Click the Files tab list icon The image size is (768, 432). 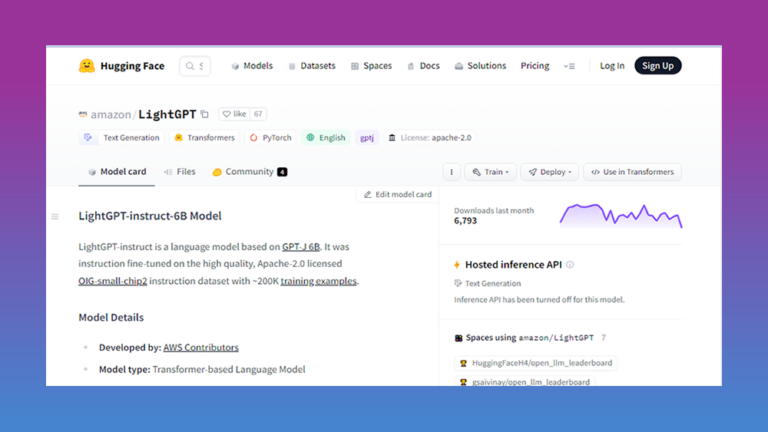pos(168,172)
